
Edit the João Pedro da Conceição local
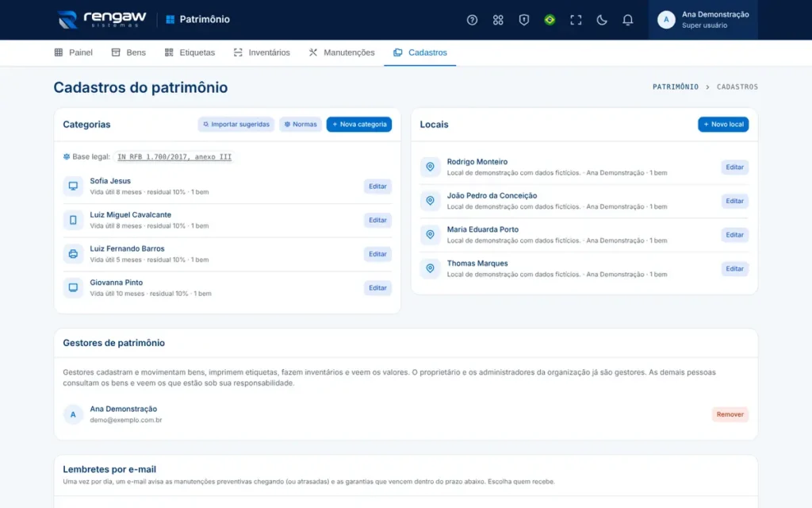pos(734,201)
